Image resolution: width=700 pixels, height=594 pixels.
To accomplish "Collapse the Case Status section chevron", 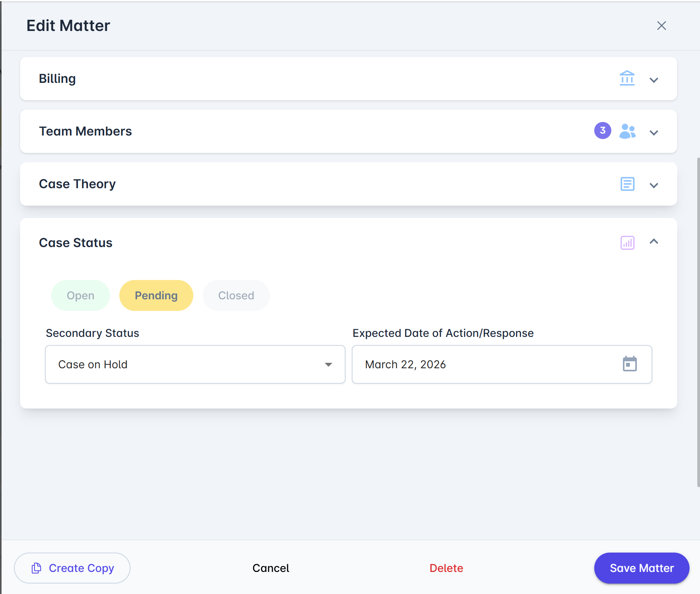I will (x=654, y=242).
